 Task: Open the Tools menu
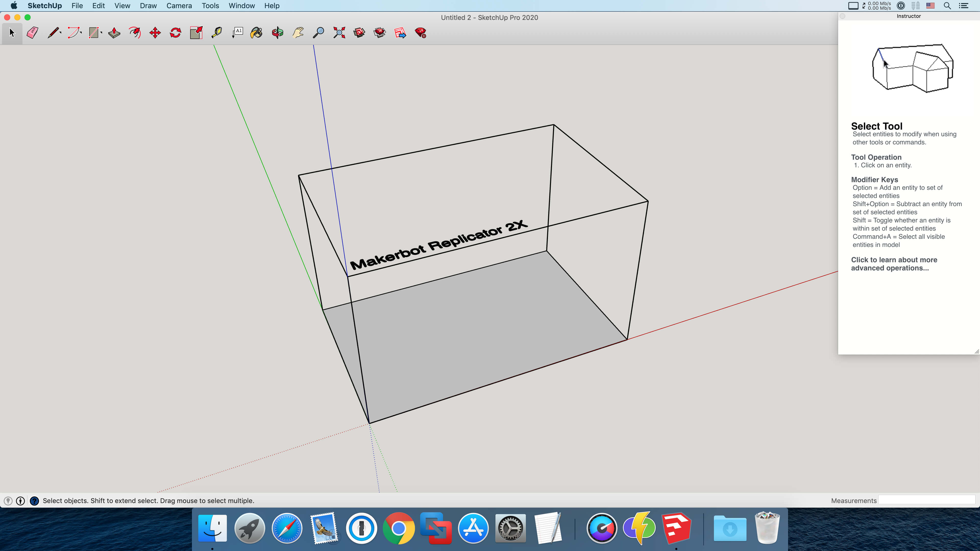pos(210,6)
